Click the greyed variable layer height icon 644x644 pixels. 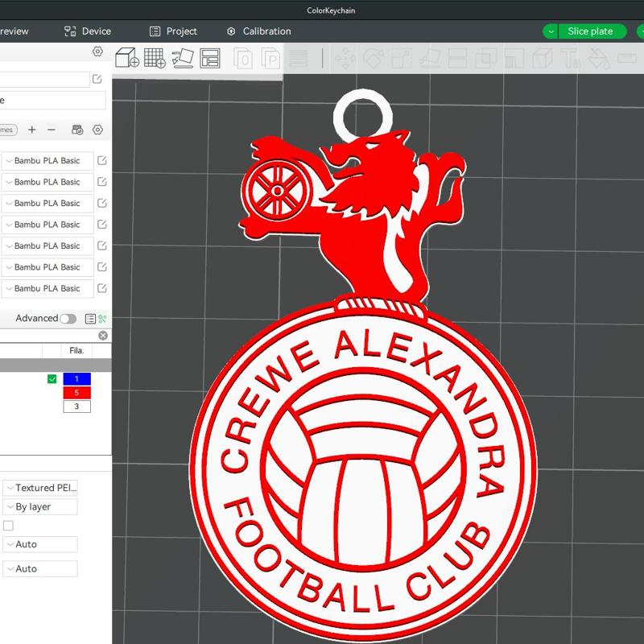coord(298,58)
